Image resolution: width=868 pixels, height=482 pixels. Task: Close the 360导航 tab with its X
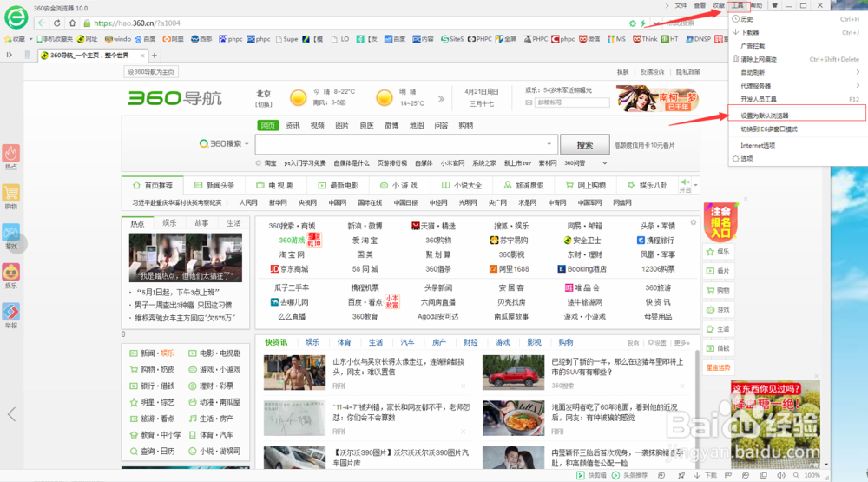coord(142,56)
